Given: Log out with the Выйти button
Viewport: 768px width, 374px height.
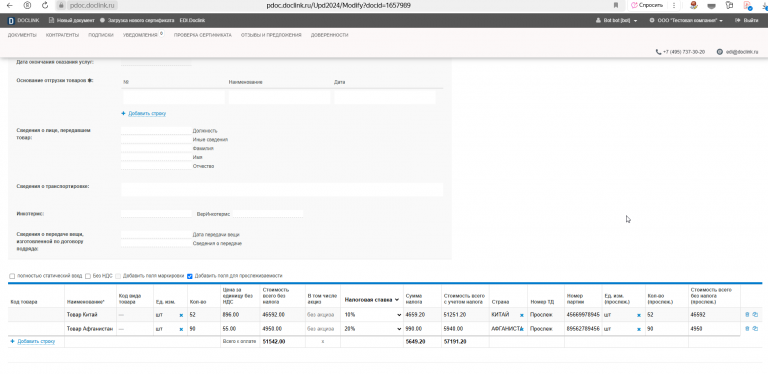Looking at the screenshot, I should point(747,21).
